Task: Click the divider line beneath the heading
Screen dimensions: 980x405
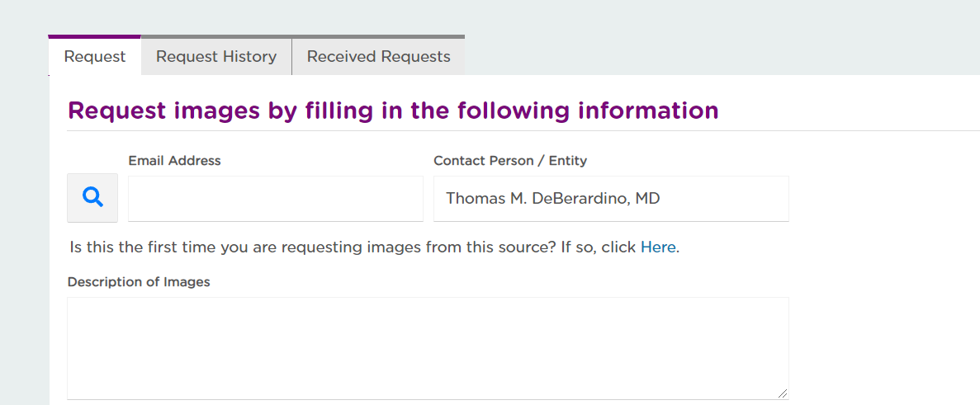Action: (x=523, y=131)
